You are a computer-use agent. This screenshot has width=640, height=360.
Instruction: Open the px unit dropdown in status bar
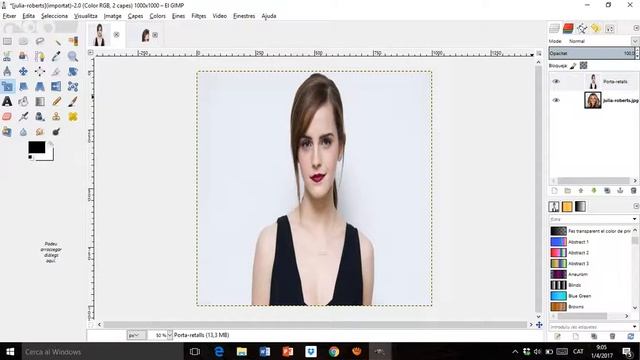(136, 335)
